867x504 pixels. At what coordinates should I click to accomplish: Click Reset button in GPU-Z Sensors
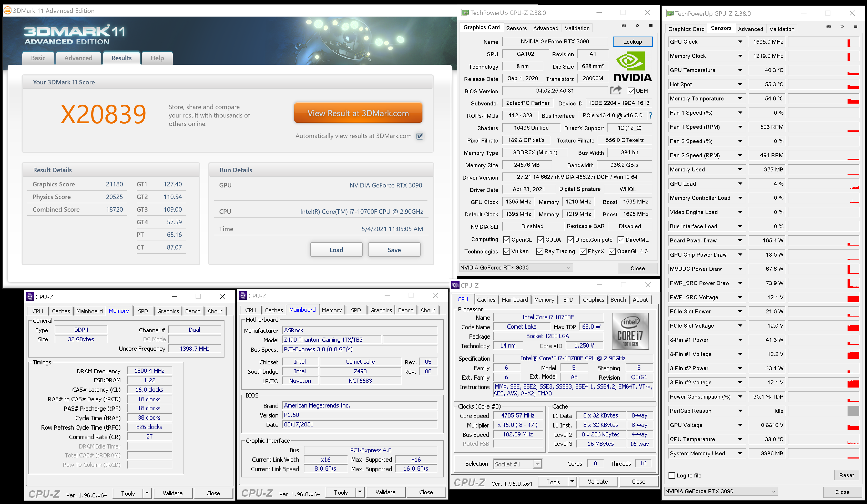(x=846, y=475)
